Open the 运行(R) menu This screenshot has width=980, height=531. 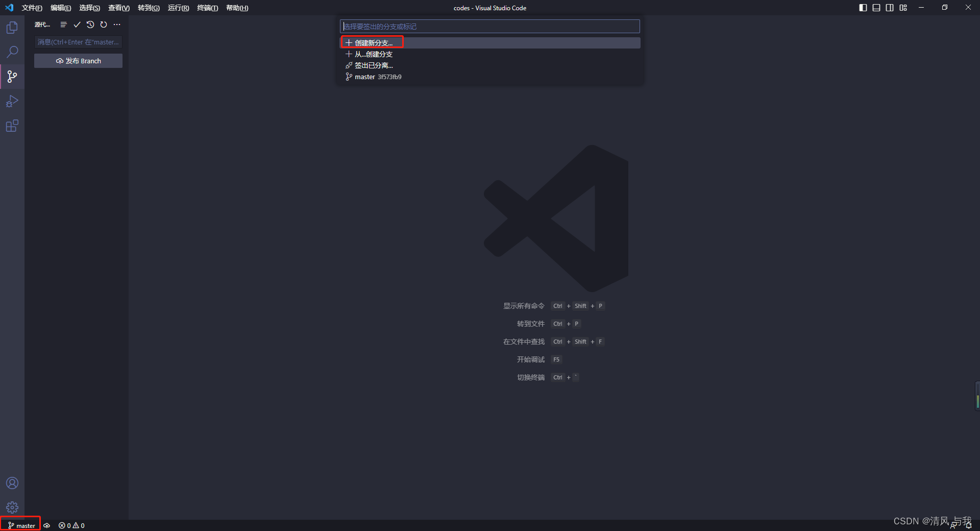(x=178, y=8)
